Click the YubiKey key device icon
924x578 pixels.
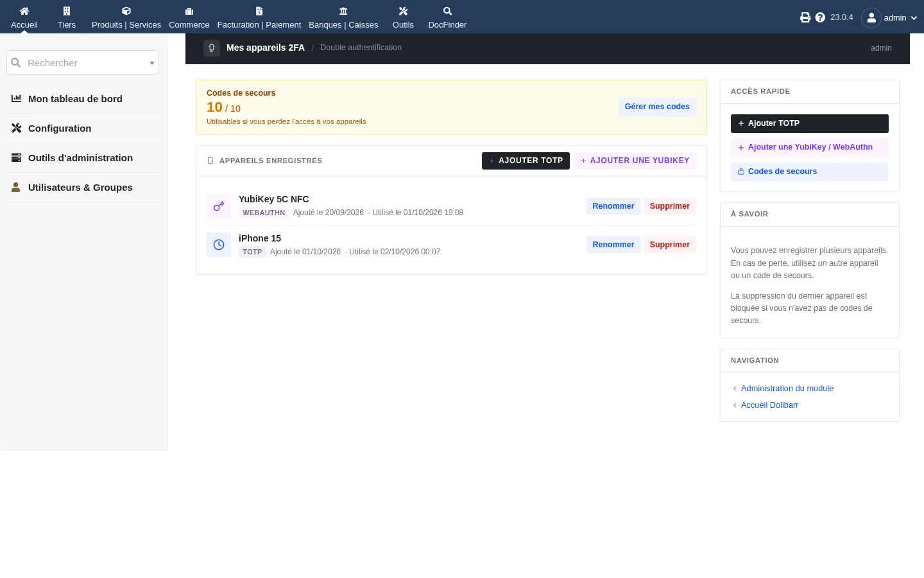coord(219,206)
